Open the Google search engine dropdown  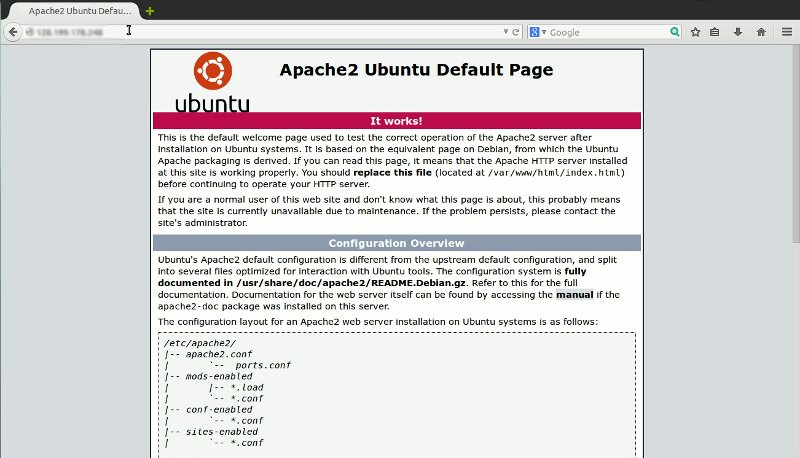(538, 32)
